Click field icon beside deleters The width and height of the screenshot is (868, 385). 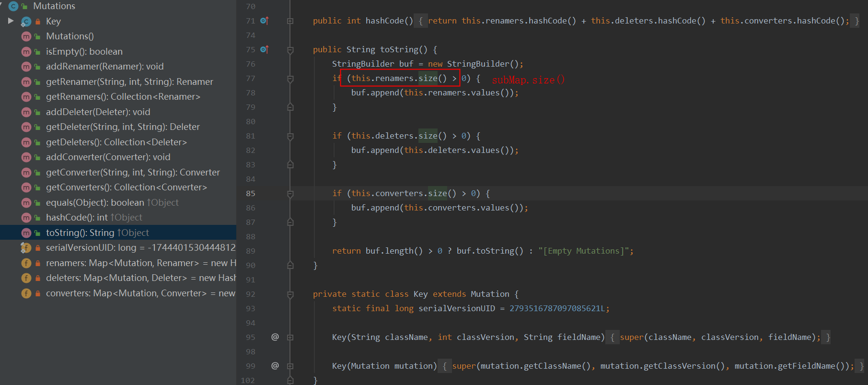coord(26,278)
